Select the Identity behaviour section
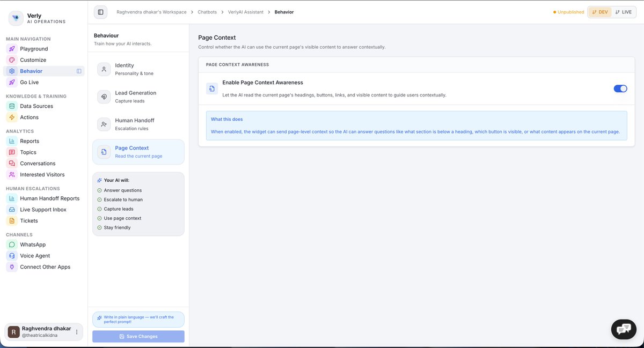This screenshot has width=644, height=348. pyautogui.click(x=138, y=69)
